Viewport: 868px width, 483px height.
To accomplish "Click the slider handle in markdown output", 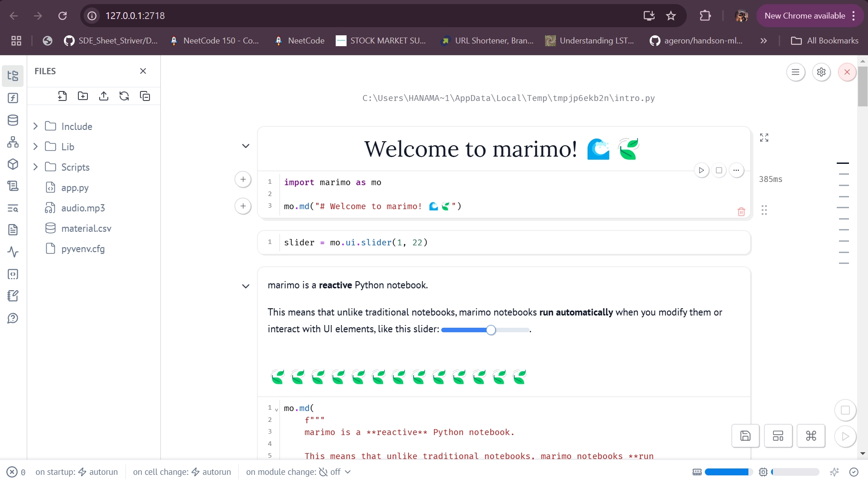I will [491, 330].
